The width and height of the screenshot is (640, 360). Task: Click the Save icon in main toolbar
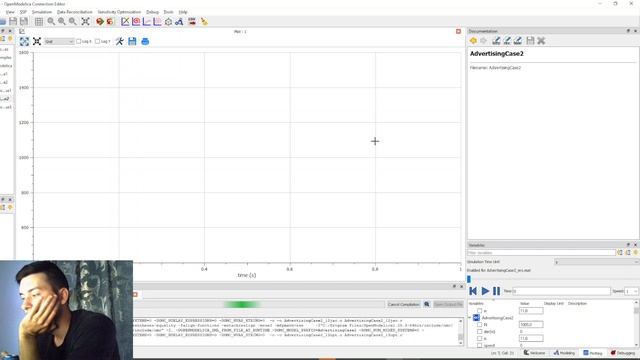[x=13, y=22]
